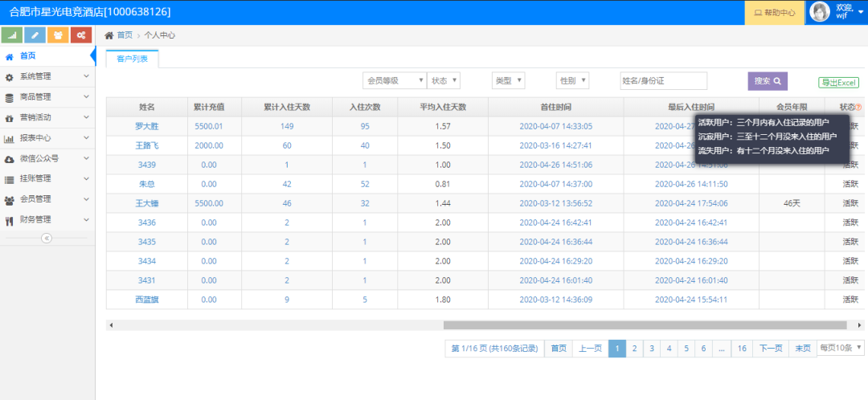Collapse the sidebar with the double-arrow icon
Image resolution: width=868 pixels, height=400 pixels.
tap(47, 238)
